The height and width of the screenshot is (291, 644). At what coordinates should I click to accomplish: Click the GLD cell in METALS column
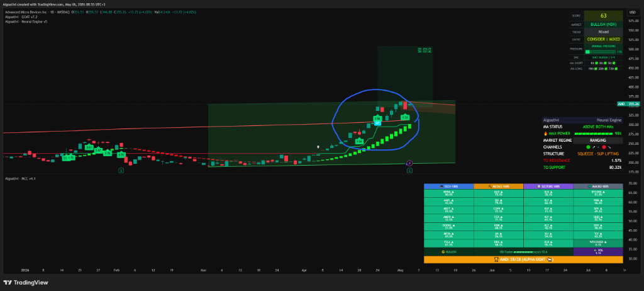pos(499,193)
